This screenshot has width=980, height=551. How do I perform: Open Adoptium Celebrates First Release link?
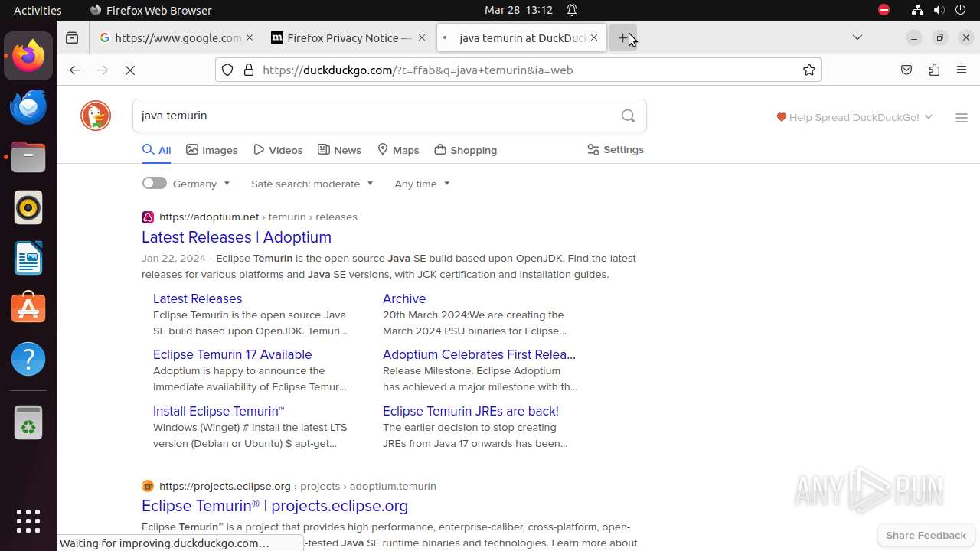tap(479, 354)
